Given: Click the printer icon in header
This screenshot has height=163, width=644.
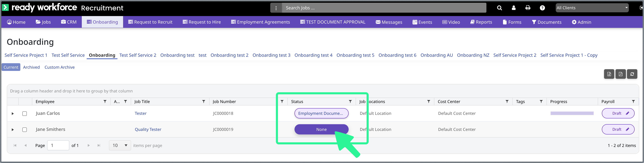Looking at the screenshot, I should 528,8.
